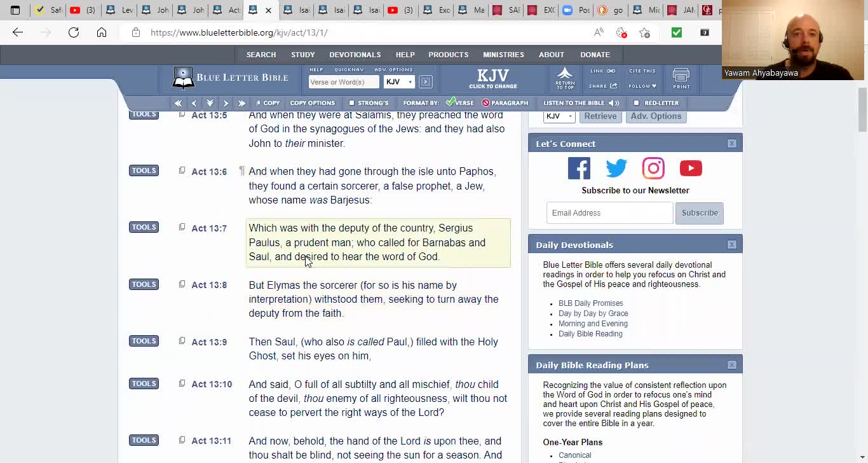
Task: Reload the page with the refresh icon
Action: pyautogui.click(x=74, y=32)
